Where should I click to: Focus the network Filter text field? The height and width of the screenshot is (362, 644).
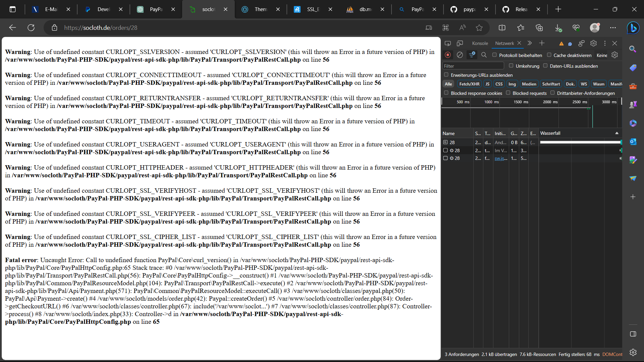click(473, 66)
